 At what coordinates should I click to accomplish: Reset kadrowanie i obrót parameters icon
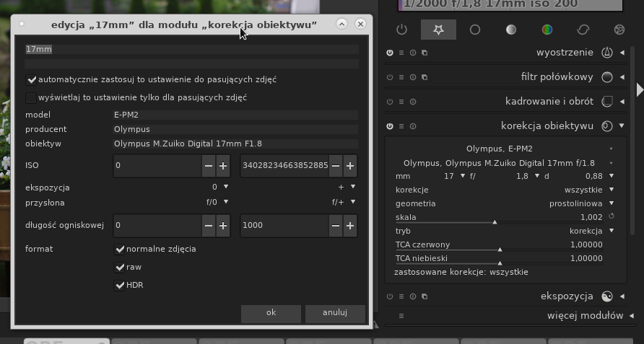coord(413,102)
